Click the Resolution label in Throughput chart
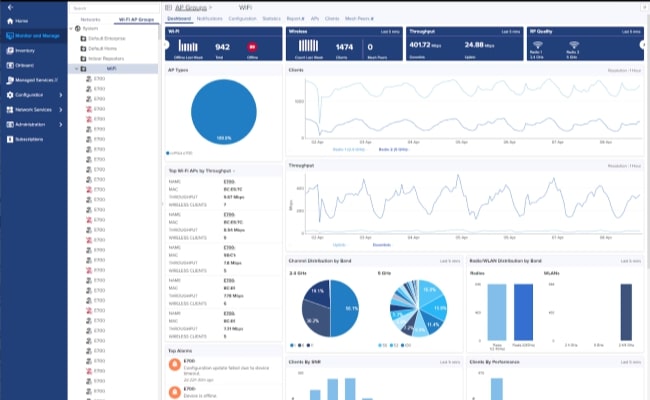Screen dimensions: 650x400 (x=624, y=166)
